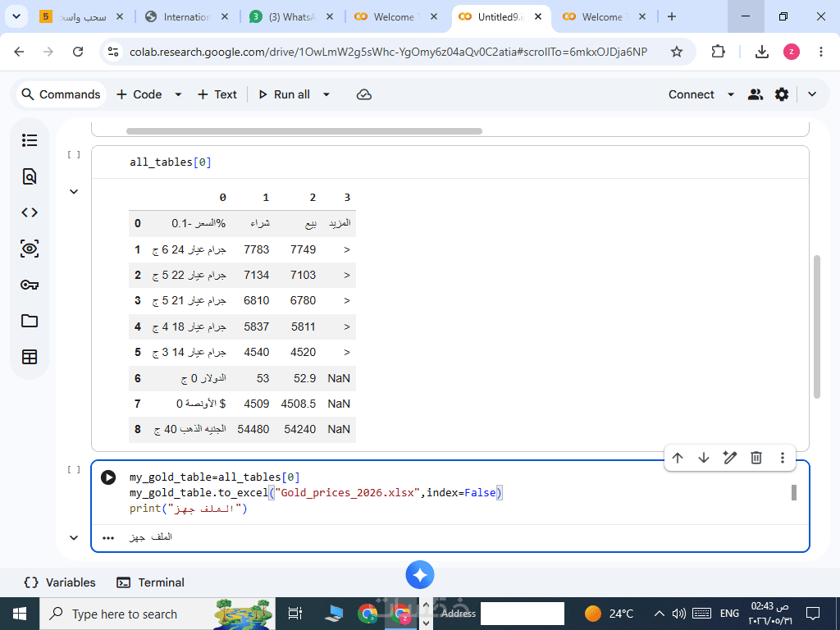Click output options three dots beside الملف جهز
Screen dimensions: 840x630
108,538
